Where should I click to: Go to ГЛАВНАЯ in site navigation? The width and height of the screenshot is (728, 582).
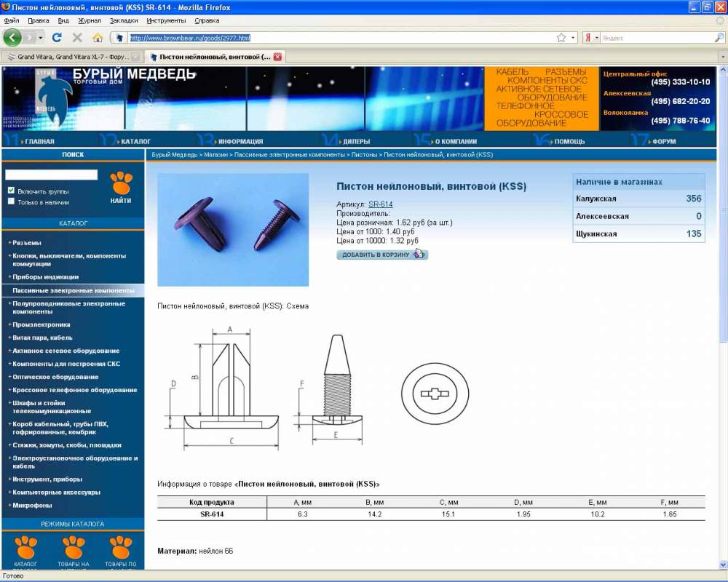[39, 141]
